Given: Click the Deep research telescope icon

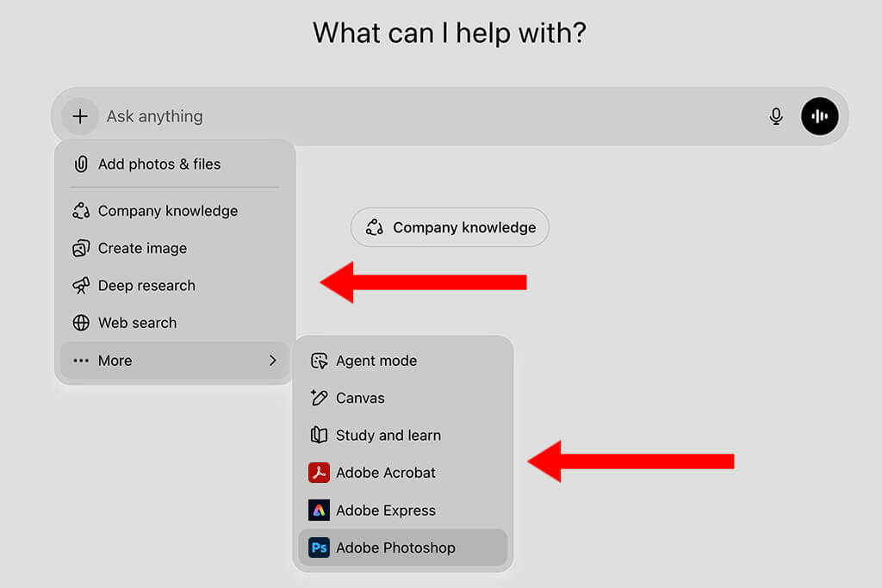Looking at the screenshot, I should click(x=81, y=286).
